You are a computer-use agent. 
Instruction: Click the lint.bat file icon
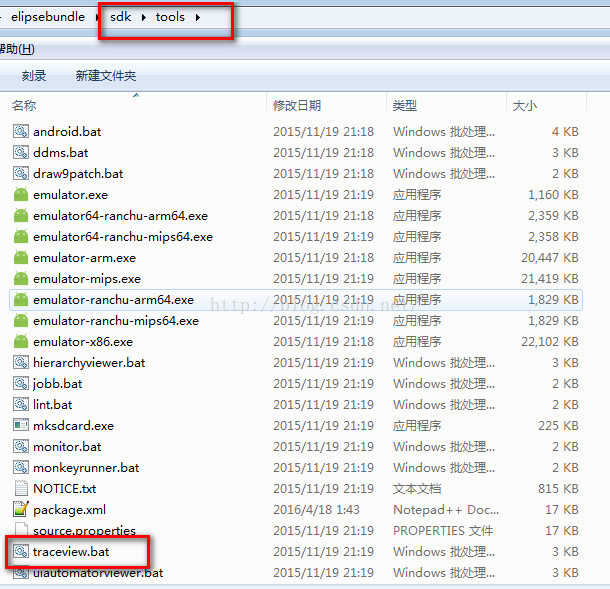click(x=21, y=405)
